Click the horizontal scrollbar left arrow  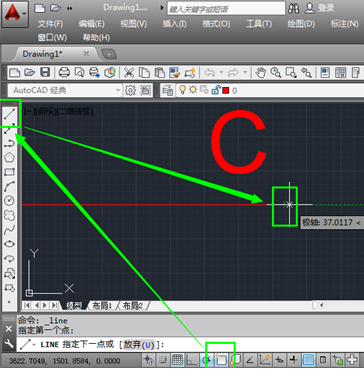321,305
